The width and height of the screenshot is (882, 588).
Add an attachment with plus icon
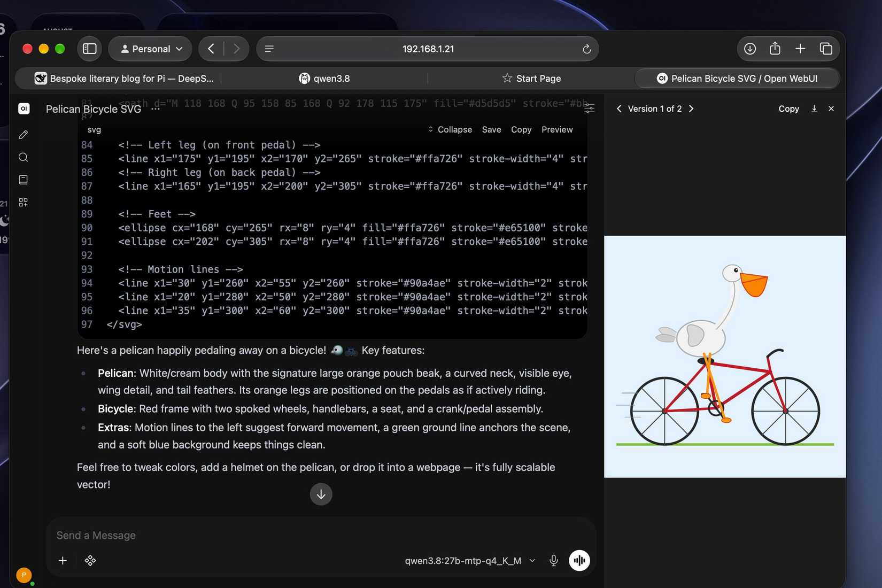63,560
